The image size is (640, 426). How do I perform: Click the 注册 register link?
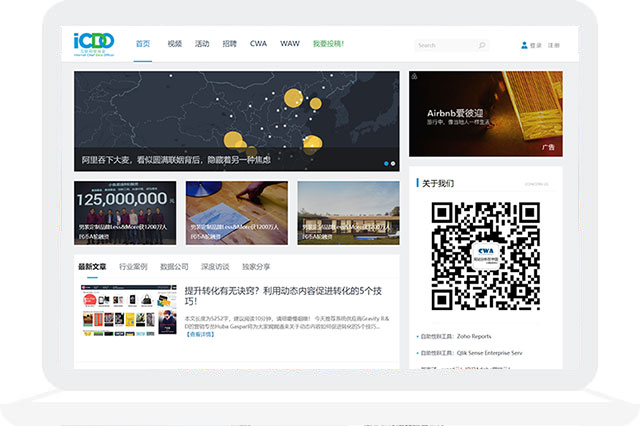tap(554, 45)
